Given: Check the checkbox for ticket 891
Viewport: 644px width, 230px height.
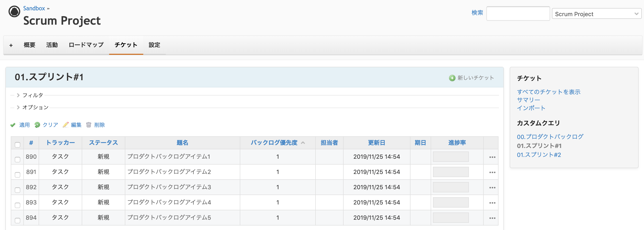Looking at the screenshot, I should tap(18, 175).
